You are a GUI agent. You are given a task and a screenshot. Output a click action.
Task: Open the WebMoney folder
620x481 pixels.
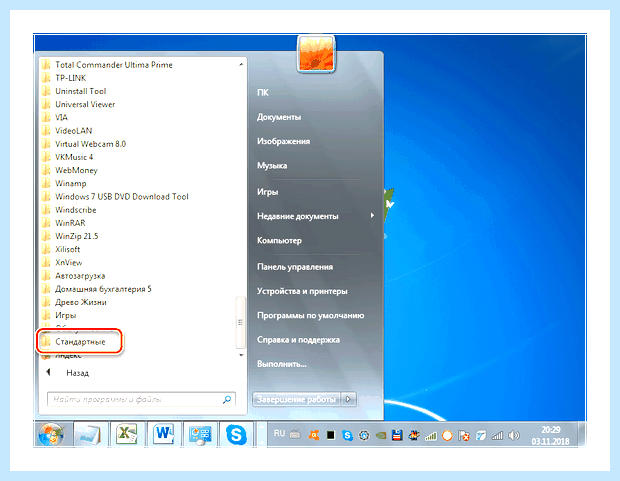click(76, 170)
